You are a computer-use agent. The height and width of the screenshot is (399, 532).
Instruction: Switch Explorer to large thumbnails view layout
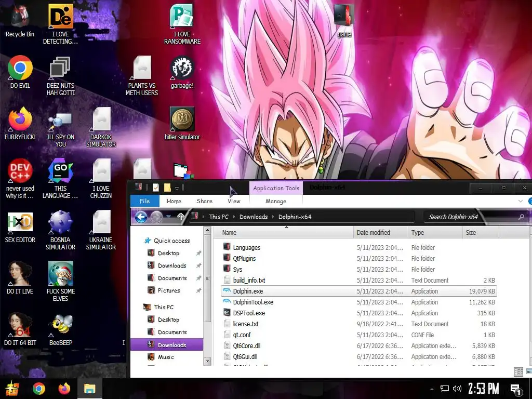[x=529, y=371]
